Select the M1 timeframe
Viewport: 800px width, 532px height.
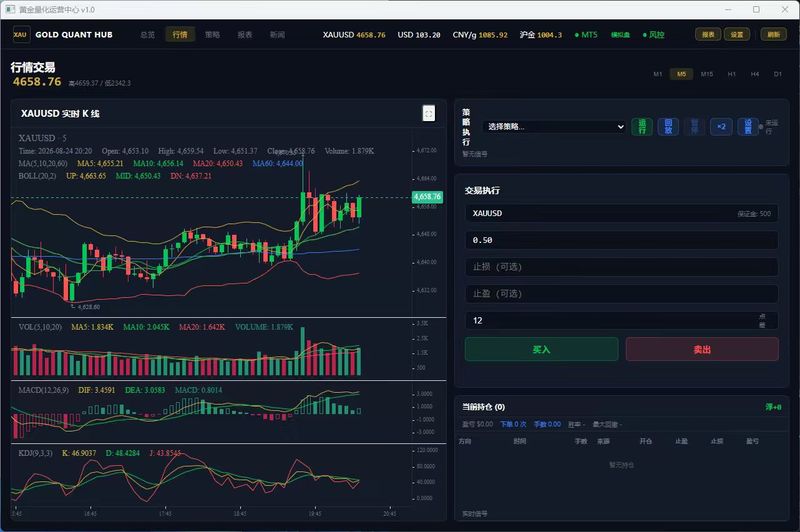pos(658,74)
